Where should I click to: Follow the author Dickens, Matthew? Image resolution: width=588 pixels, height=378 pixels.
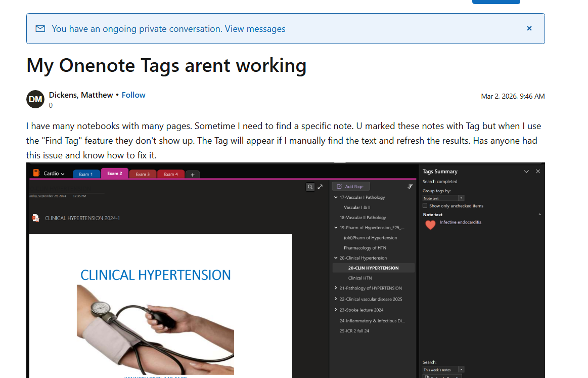point(133,95)
